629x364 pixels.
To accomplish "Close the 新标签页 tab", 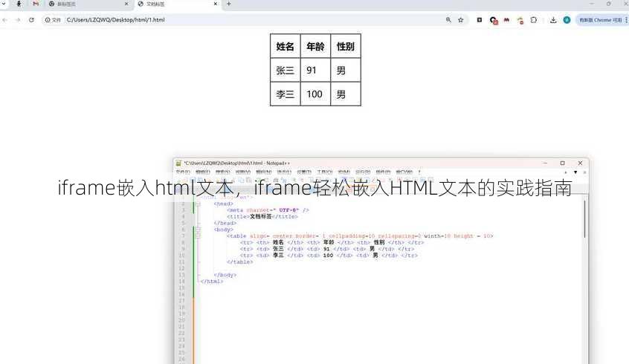I will tap(126, 4).
